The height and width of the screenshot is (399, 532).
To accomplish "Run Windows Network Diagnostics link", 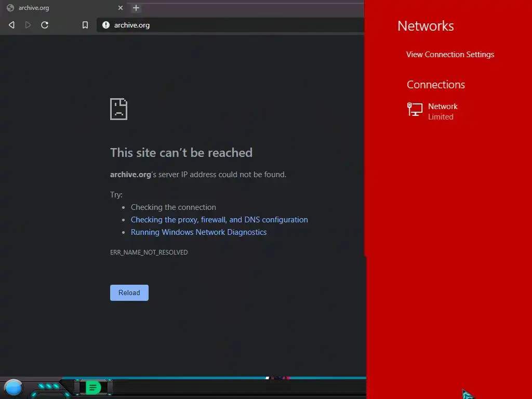I will [x=198, y=232].
